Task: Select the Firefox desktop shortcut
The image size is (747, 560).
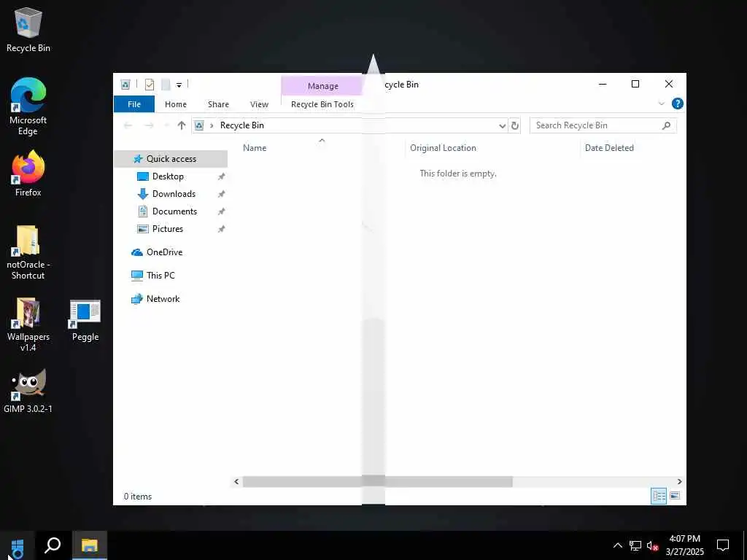Action: click(x=28, y=174)
